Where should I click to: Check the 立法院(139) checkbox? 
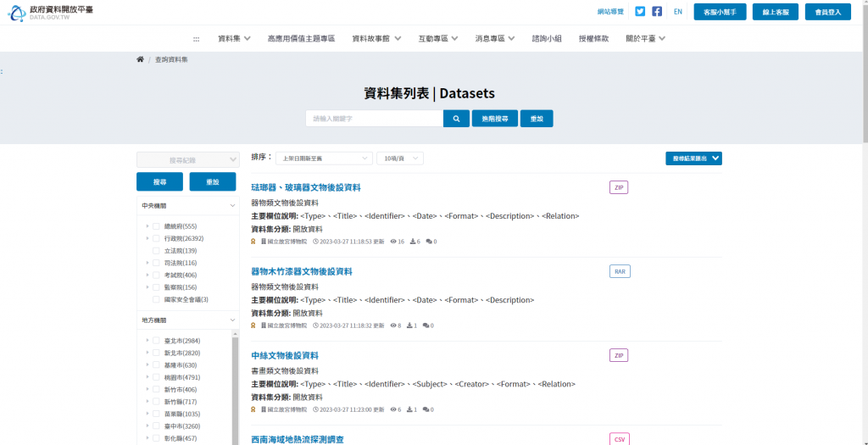[156, 251]
